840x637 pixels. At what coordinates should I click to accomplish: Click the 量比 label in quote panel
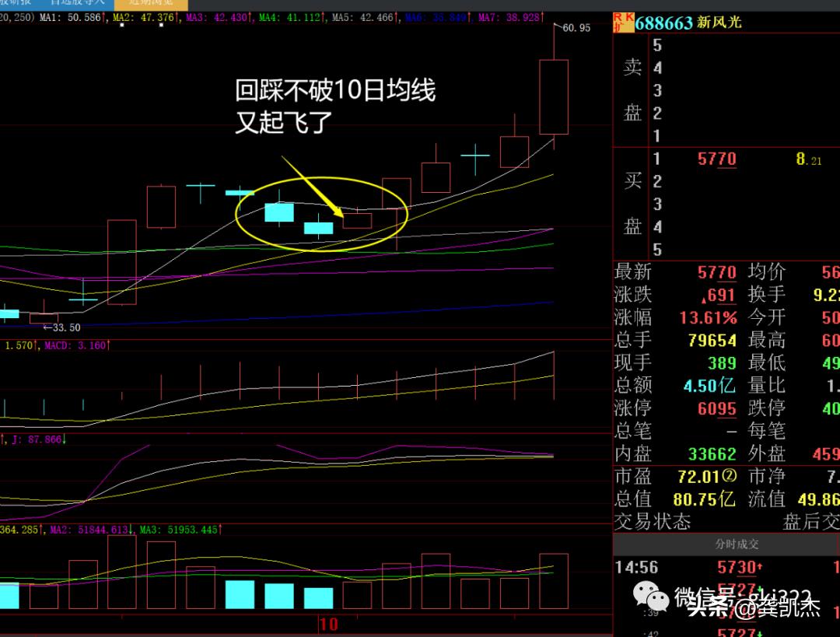point(766,386)
